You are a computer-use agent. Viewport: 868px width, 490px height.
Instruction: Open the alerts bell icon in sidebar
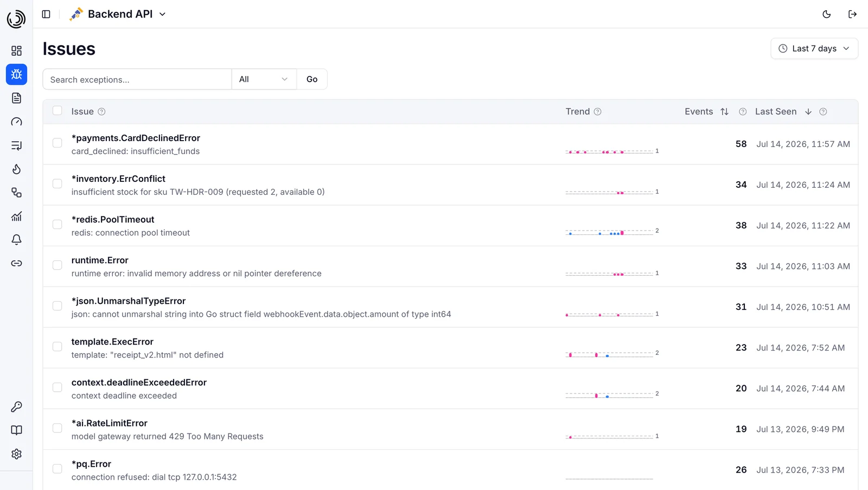coord(16,240)
